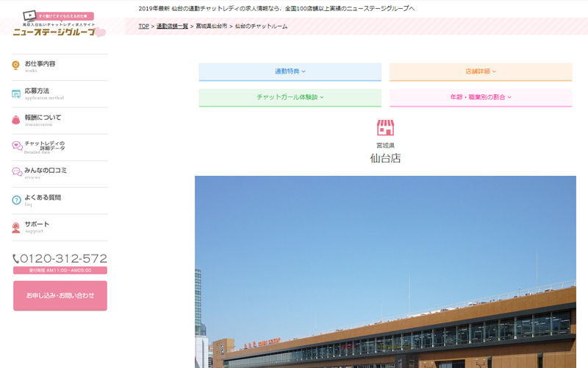The height and width of the screenshot is (368, 588).
Task: Click the 受付時間 AM11:00~AM05:00 label
Action: point(60,270)
